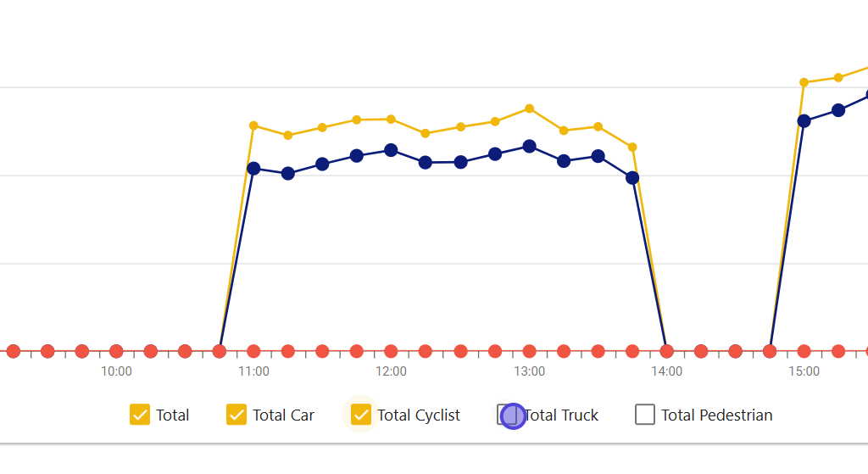Uncheck the Total checkbox

(140, 415)
